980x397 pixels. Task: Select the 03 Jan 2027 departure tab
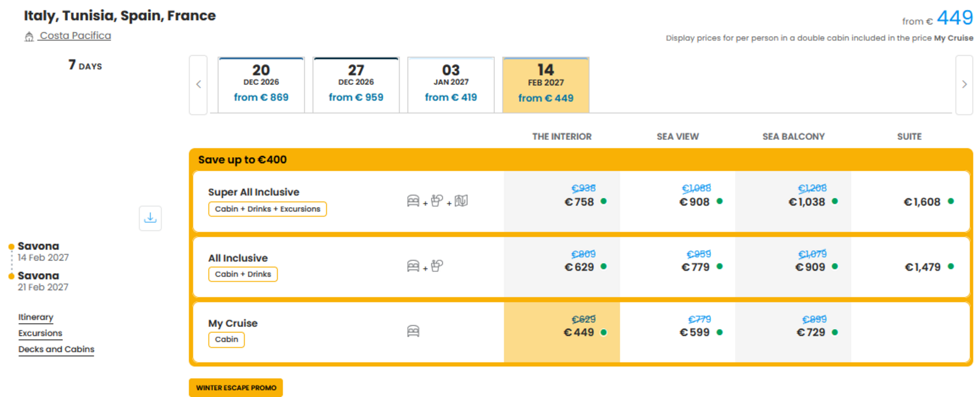tap(451, 85)
